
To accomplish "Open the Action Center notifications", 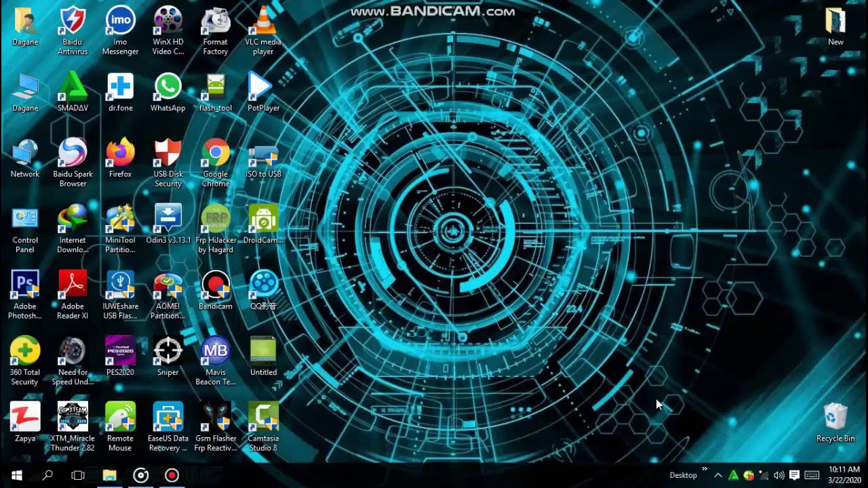I will pos(794,475).
